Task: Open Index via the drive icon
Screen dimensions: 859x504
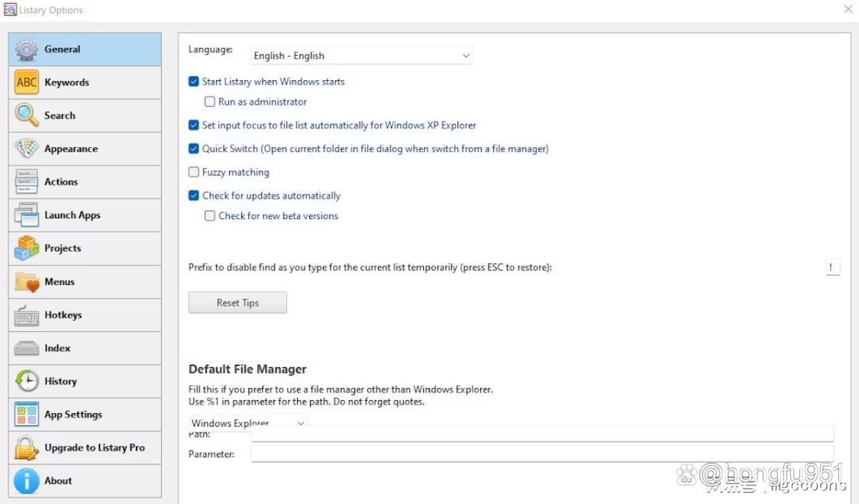Action: coord(26,348)
